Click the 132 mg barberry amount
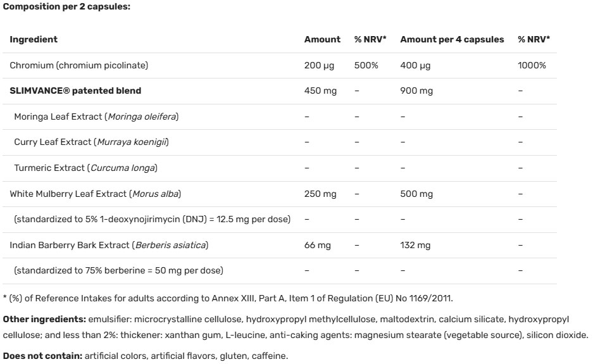The image size is (593, 364). 415,245
